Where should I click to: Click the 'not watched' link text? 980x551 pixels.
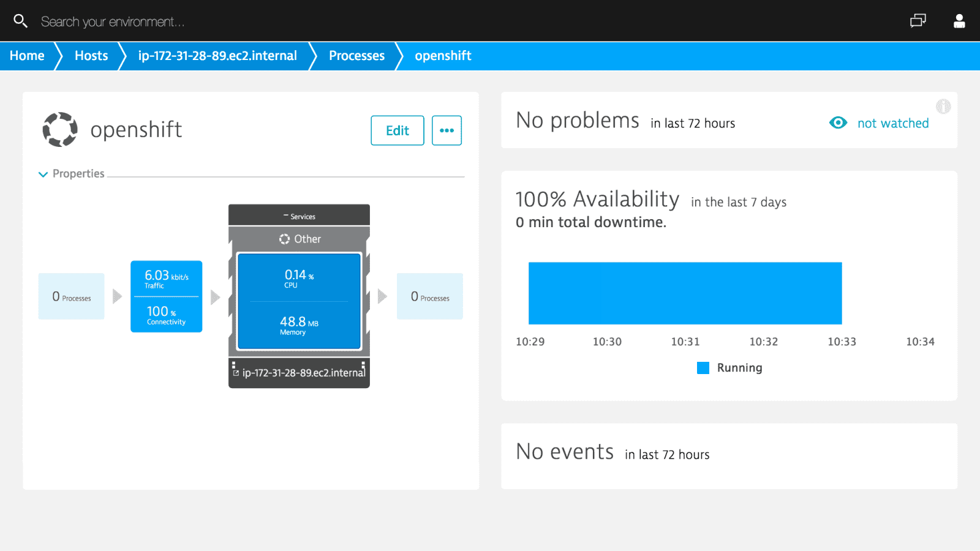pos(893,123)
